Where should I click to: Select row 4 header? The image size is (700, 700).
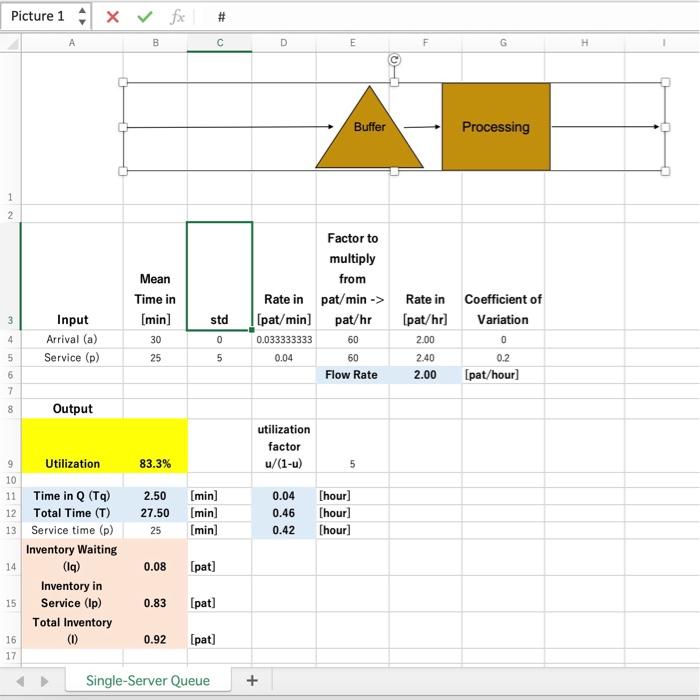coord(10,339)
